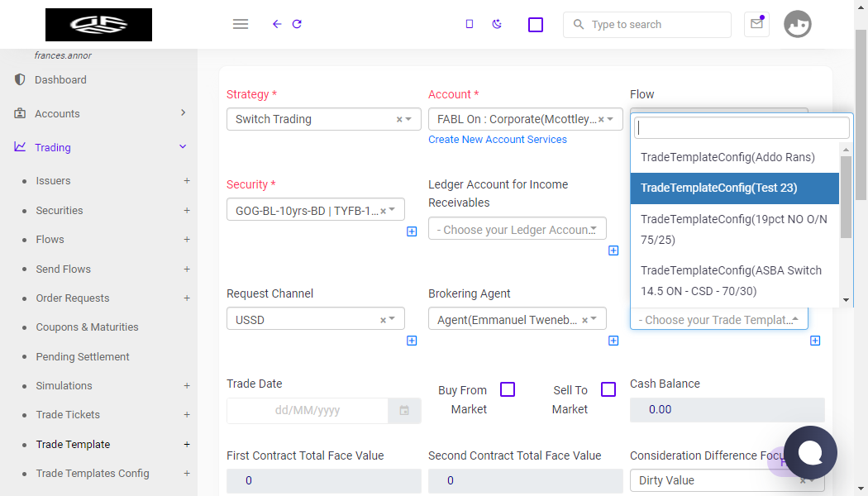Expand Flows submenu plus icon

point(187,239)
